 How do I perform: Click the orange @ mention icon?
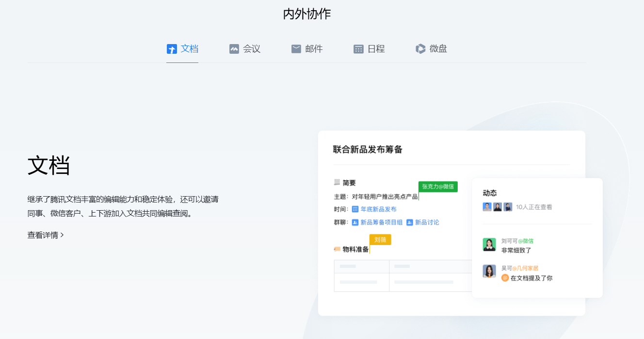pyautogui.click(x=505, y=278)
